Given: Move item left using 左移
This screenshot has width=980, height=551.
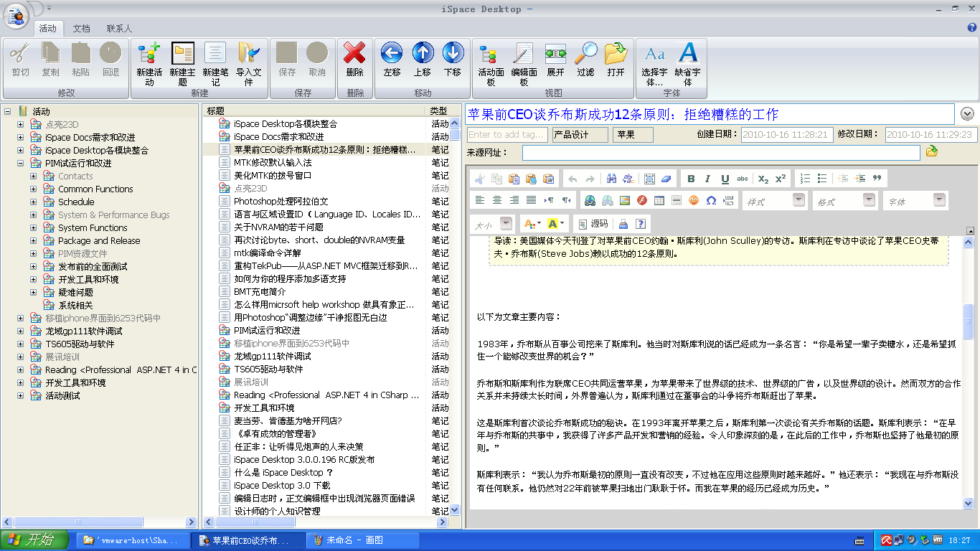Looking at the screenshot, I should [x=392, y=60].
